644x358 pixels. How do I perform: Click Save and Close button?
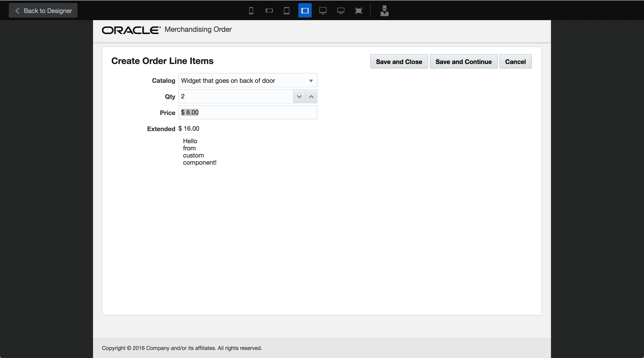[399, 62]
